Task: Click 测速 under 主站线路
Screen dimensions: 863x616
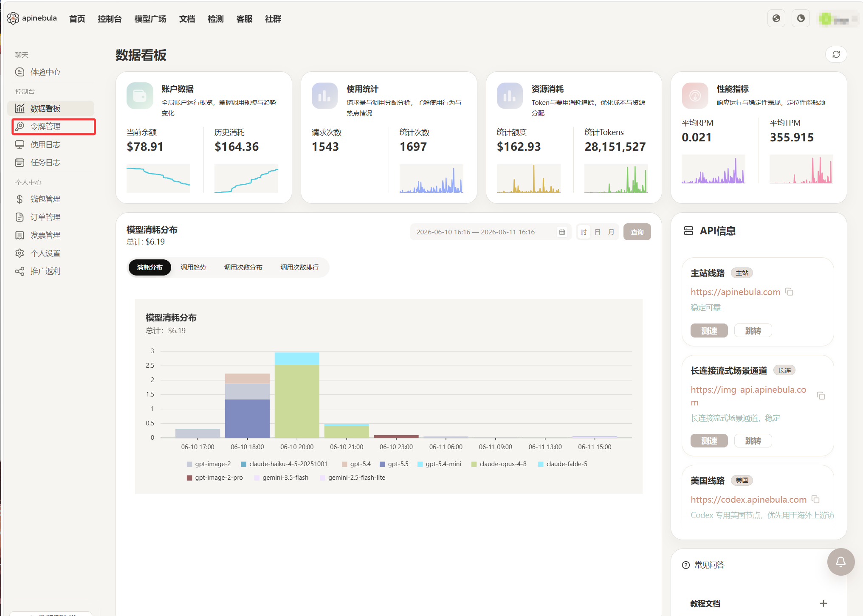Action: [709, 331]
